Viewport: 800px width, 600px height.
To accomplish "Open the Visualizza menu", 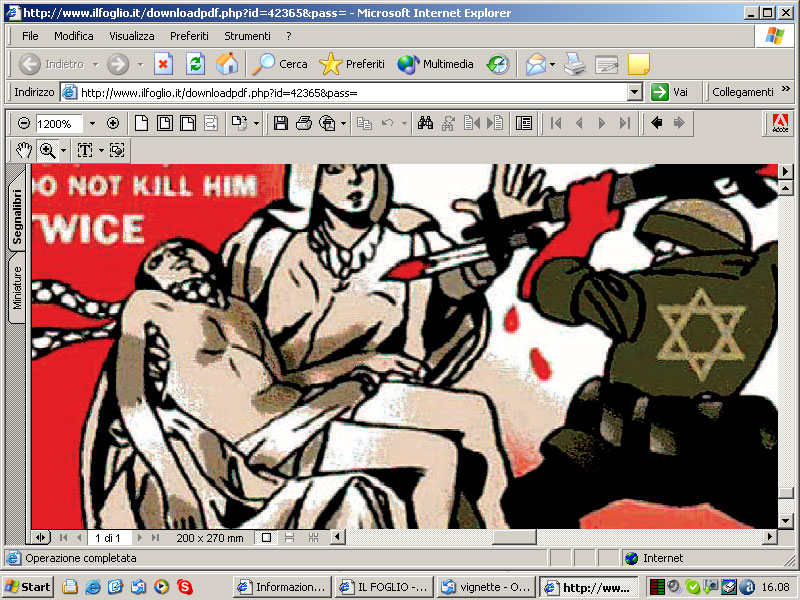I will coord(132,36).
